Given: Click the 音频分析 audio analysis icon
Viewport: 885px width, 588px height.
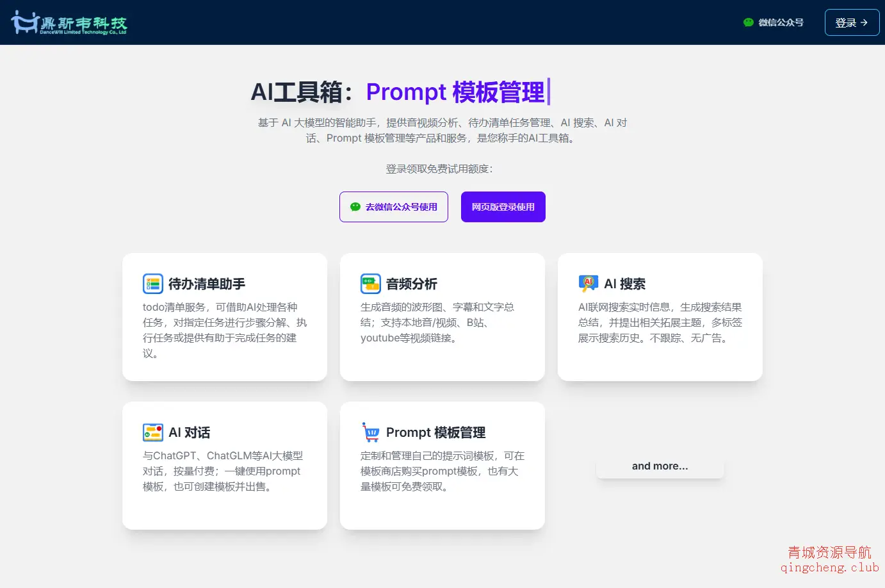Looking at the screenshot, I should pyautogui.click(x=370, y=283).
